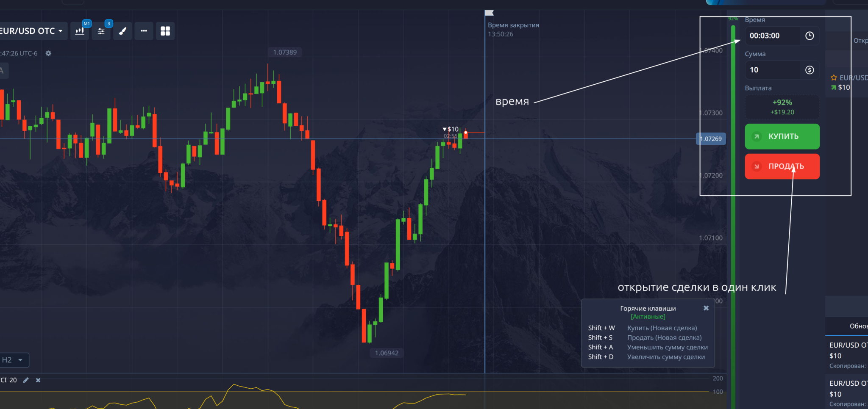Viewport: 868px width, 409px height.
Task: Click the clock icon in the Время field
Action: [x=809, y=36]
